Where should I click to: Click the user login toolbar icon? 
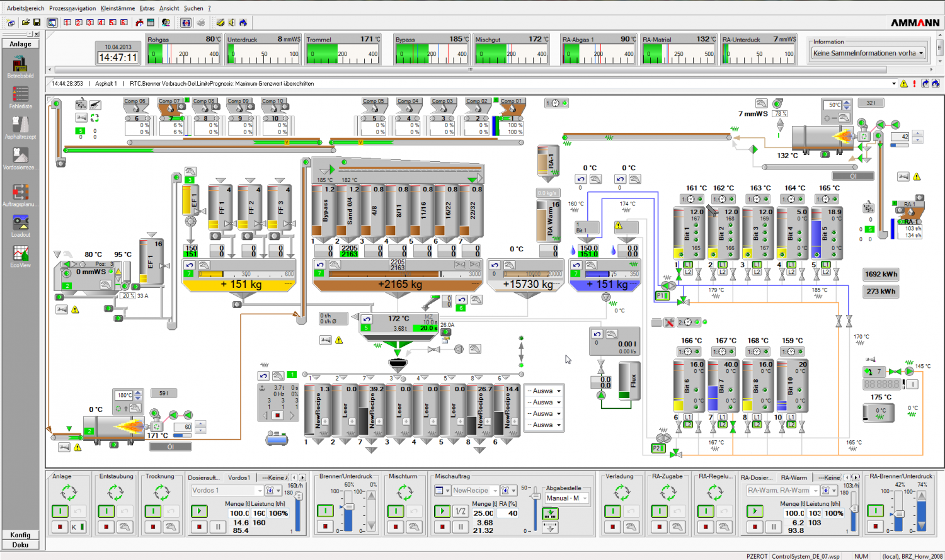point(166,23)
